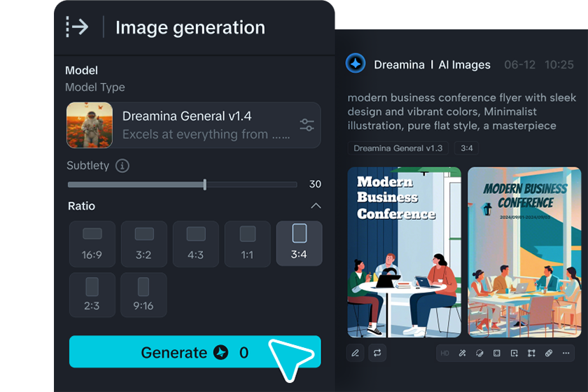The image size is (588, 392).
Task: Click the magic wand retouch icon
Action: coord(463,353)
